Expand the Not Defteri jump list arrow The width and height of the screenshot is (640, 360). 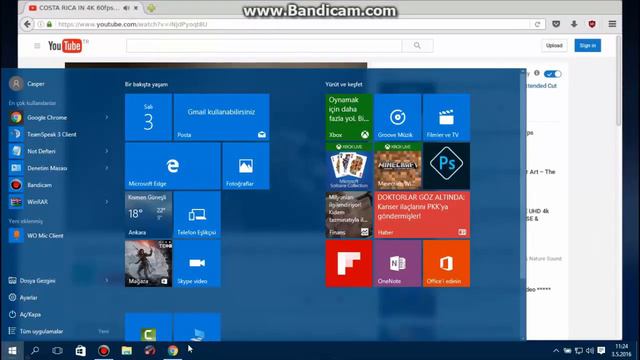[107, 151]
